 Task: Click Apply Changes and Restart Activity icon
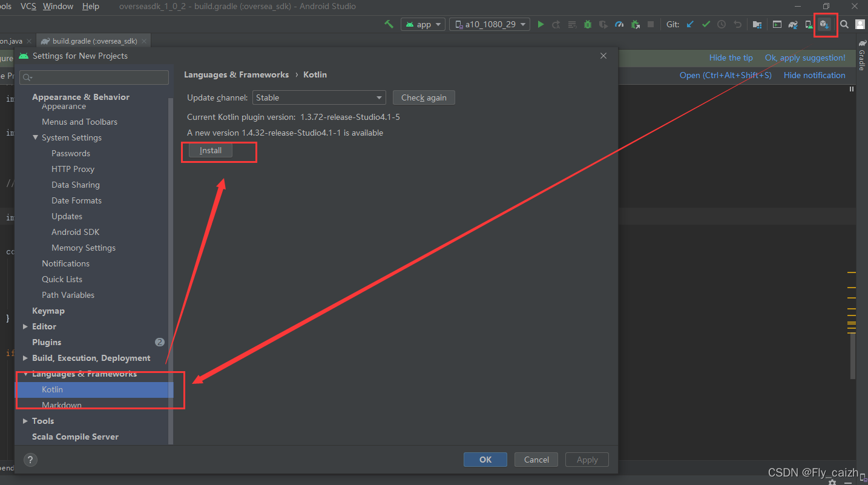coord(556,24)
